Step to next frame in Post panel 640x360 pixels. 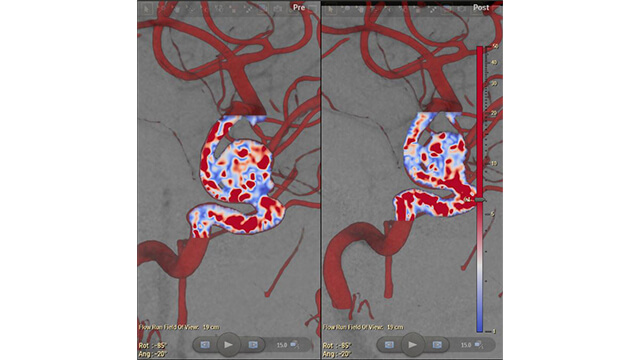(437, 345)
